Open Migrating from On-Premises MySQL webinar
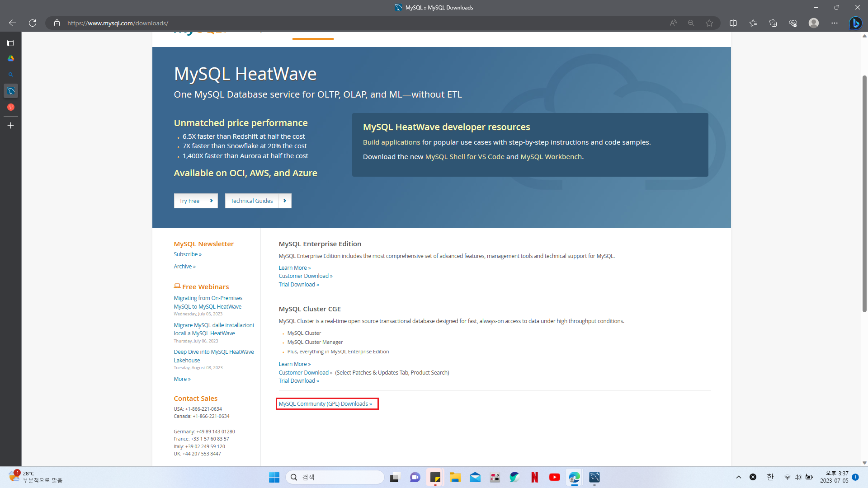The image size is (868, 488). [x=208, y=302]
